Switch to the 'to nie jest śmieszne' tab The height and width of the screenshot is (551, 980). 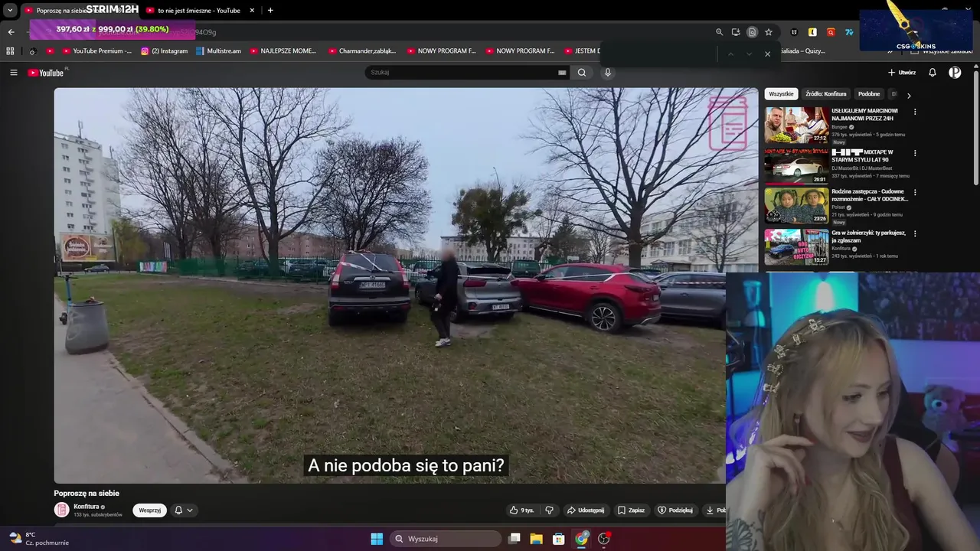(x=199, y=11)
